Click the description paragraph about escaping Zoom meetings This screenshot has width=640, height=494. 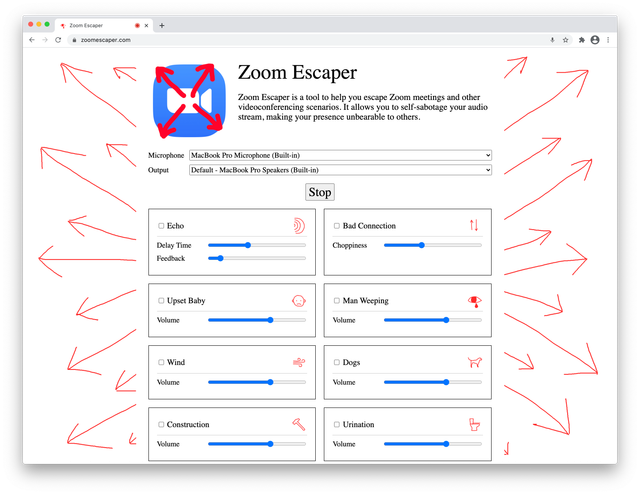[363, 107]
